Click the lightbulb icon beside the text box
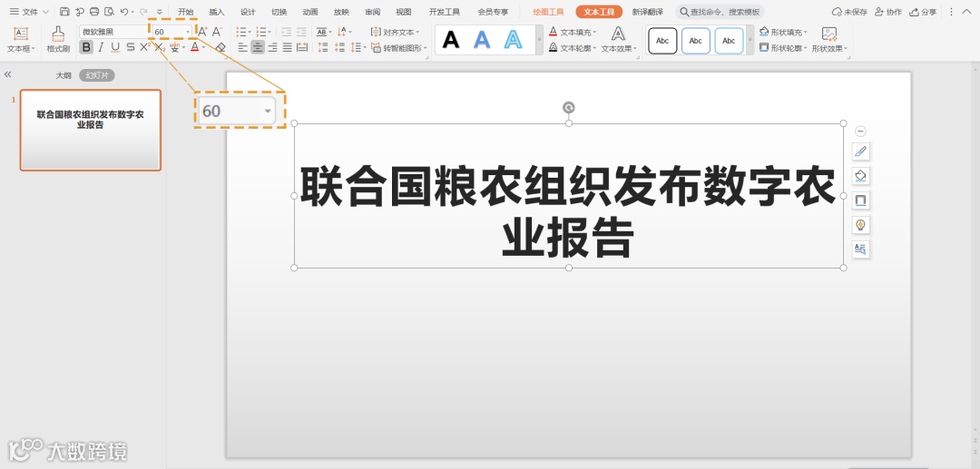This screenshot has height=469, width=980. (x=860, y=225)
